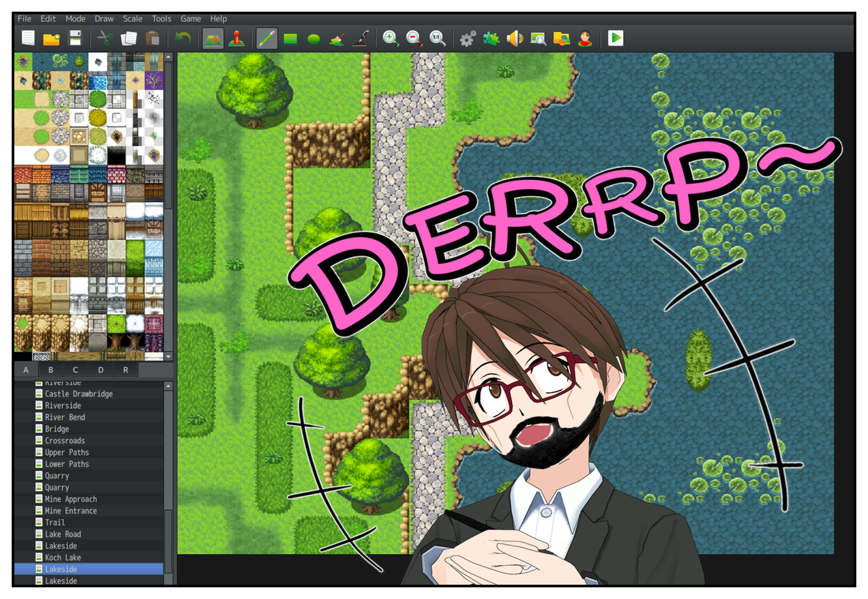Activate the Pencil drawing tool
The width and height of the screenshot is (868, 599).
tap(267, 39)
